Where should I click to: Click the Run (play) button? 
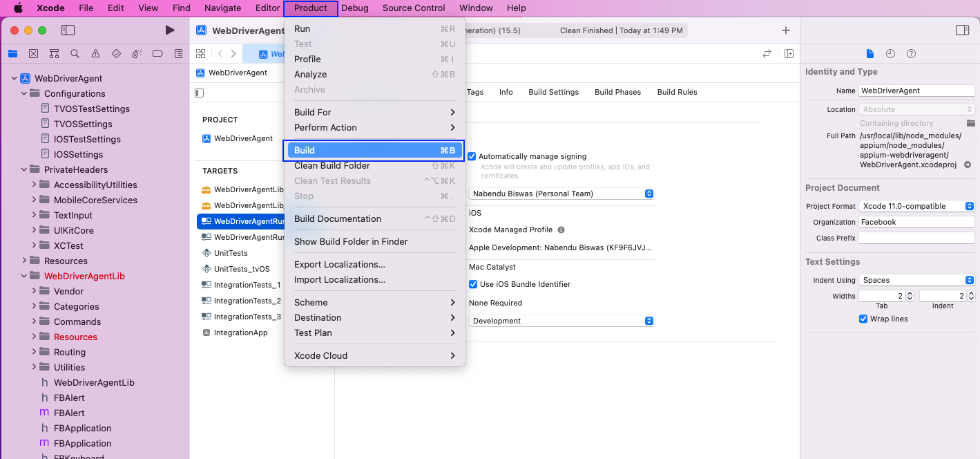170,30
